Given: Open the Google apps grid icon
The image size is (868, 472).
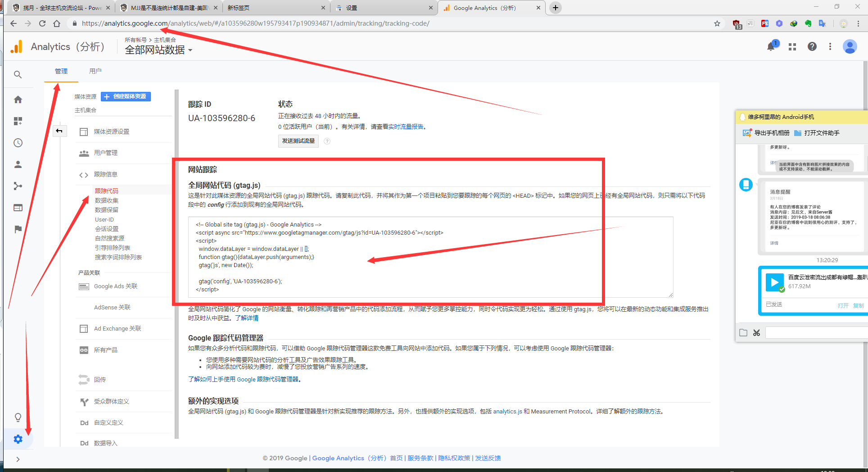Looking at the screenshot, I should click(x=792, y=46).
